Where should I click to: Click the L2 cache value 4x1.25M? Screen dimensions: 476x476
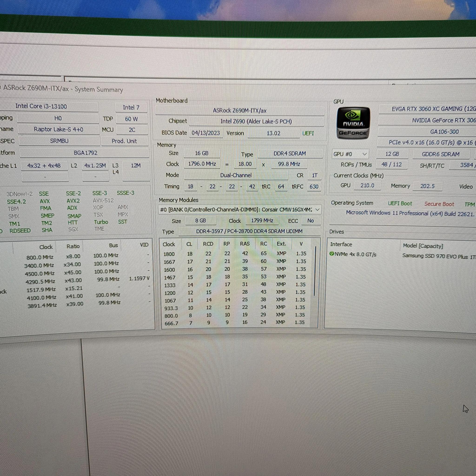95,165
